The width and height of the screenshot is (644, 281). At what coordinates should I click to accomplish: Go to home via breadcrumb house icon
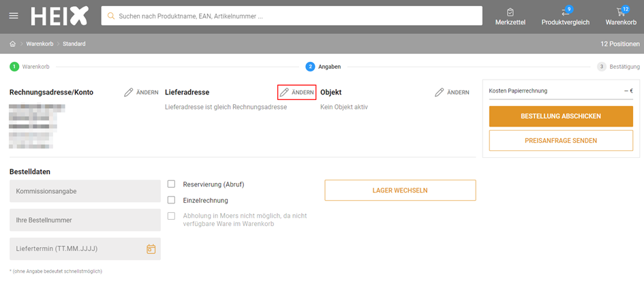coord(13,44)
